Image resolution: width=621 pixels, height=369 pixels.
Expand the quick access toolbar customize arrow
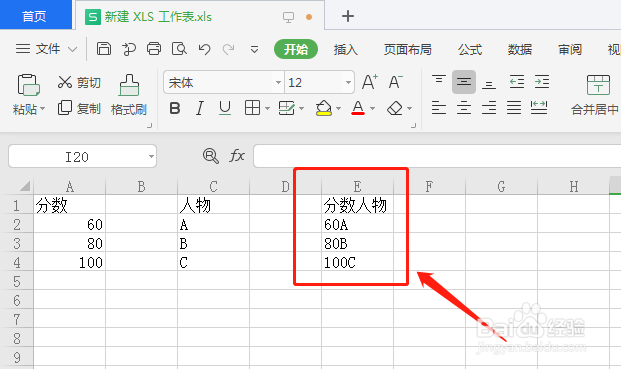coord(254,49)
